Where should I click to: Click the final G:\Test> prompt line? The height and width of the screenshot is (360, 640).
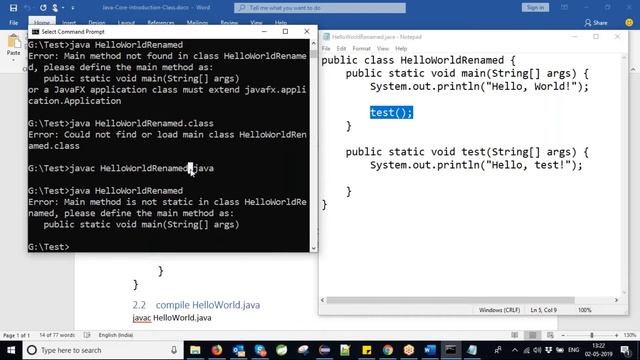(49, 247)
